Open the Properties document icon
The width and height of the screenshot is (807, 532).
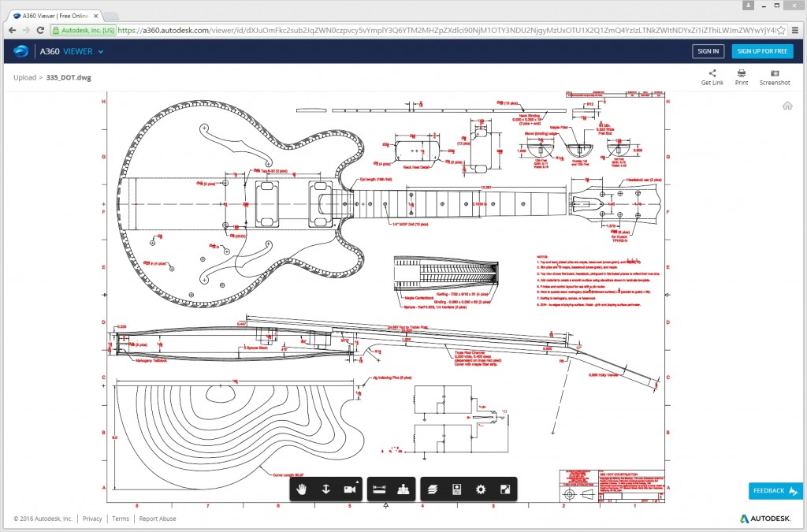[x=456, y=489]
